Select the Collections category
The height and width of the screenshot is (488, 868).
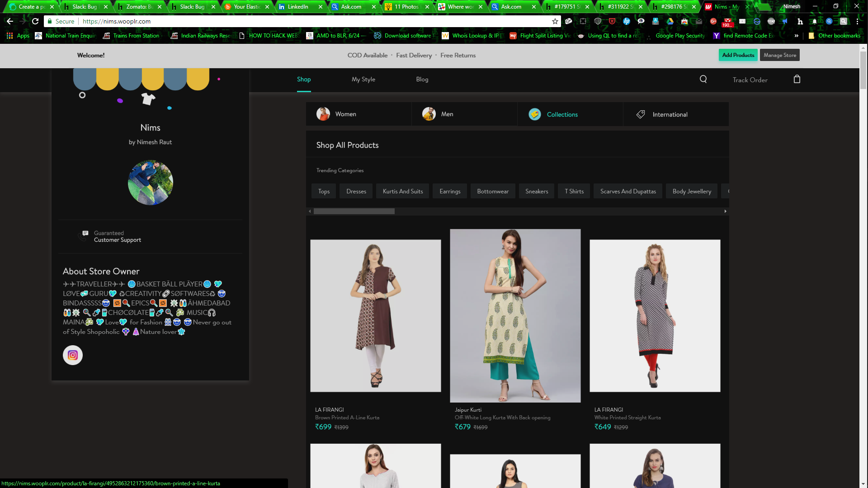562,114
